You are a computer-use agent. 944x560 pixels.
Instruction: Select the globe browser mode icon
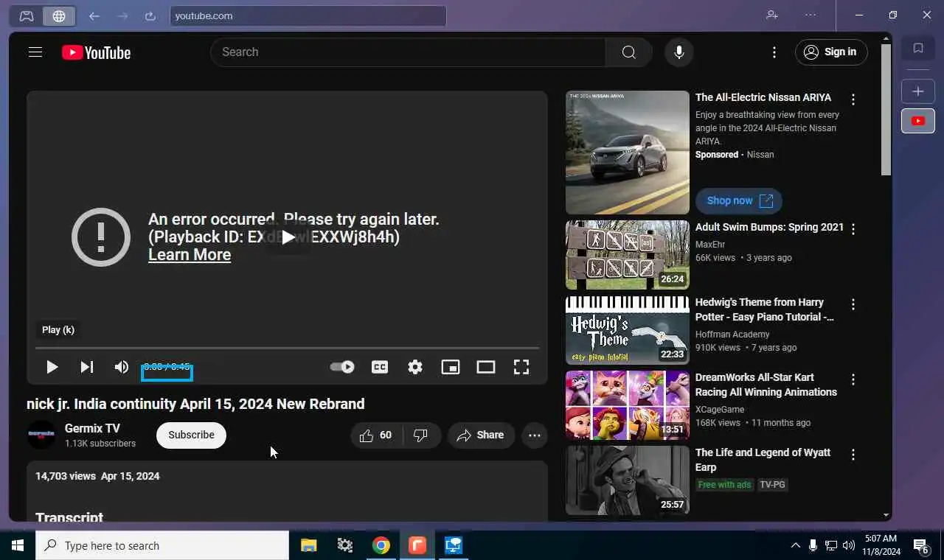pos(59,15)
